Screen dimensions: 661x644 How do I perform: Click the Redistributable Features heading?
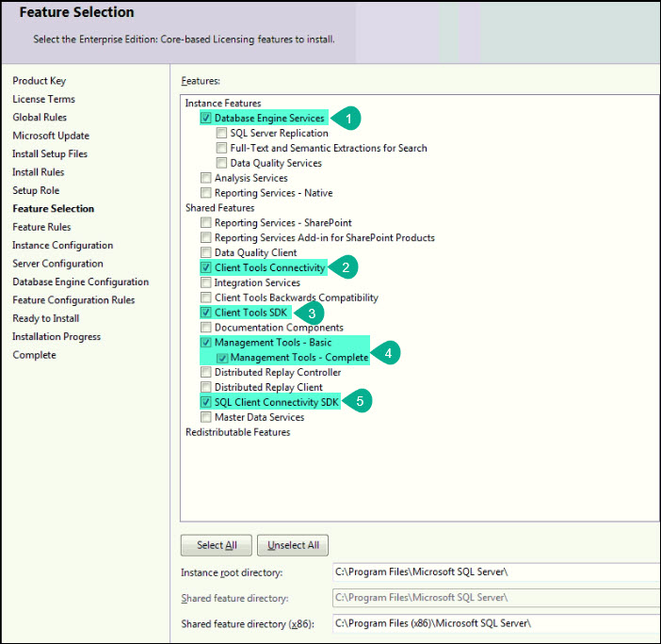click(238, 432)
